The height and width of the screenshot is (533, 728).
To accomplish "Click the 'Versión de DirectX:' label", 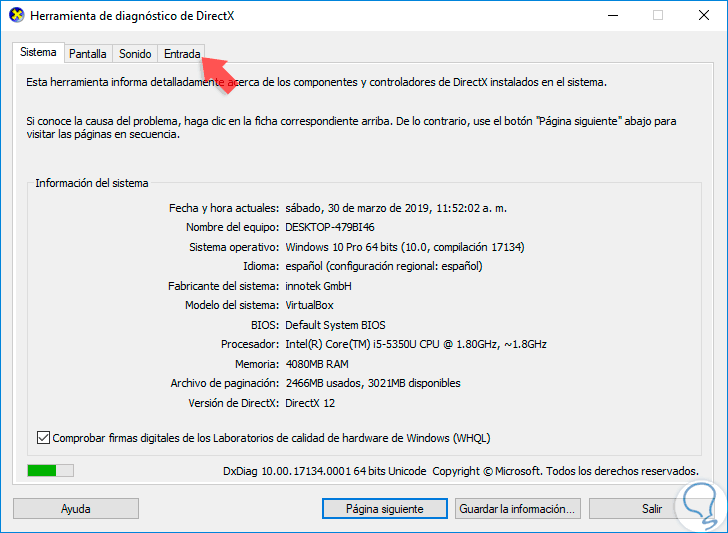I will (x=234, y=403).
